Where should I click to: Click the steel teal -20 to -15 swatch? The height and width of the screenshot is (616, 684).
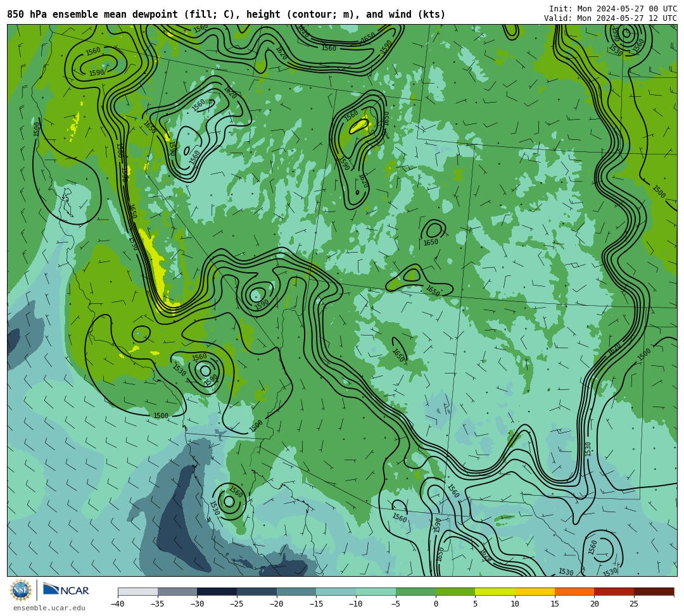tap(296, 591)
